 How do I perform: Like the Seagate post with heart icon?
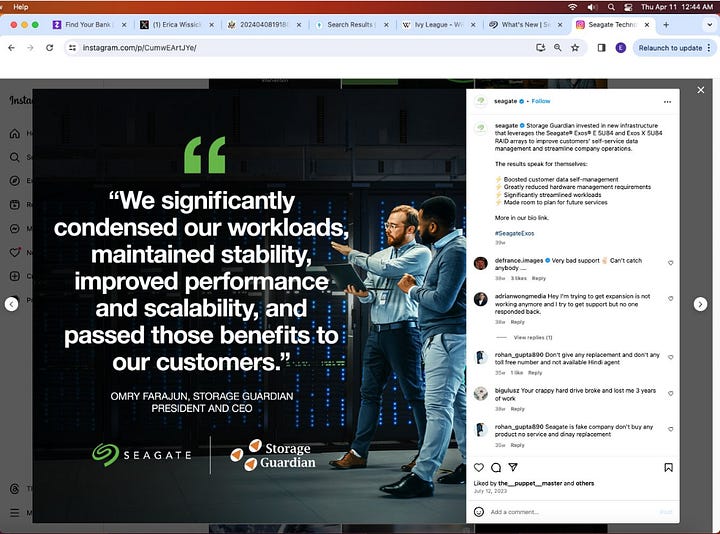click(x=478, y=467)
